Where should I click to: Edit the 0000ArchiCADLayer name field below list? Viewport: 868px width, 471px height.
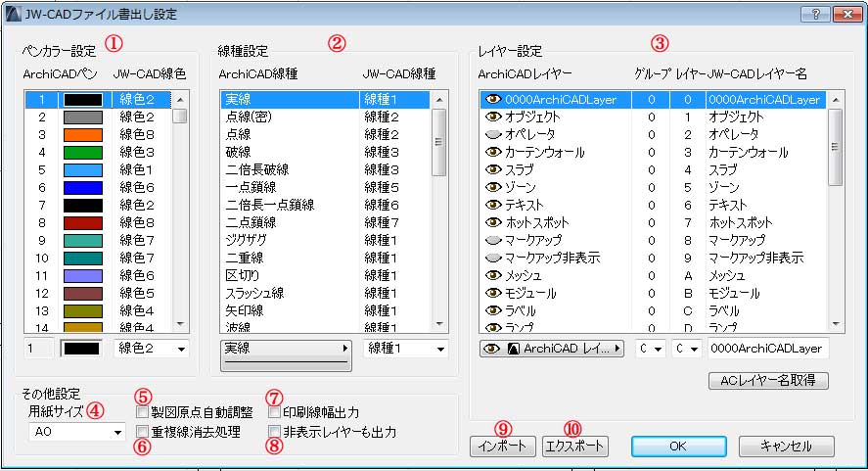click(x=767, y=349)
